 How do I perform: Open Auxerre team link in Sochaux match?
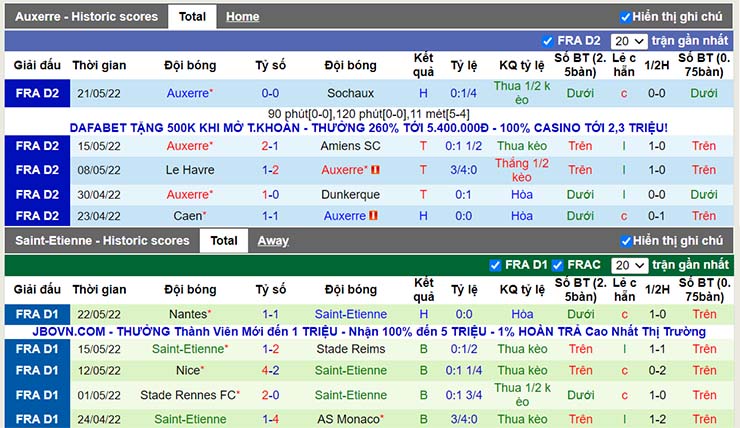pyautogui.click(x=190, y=93)
